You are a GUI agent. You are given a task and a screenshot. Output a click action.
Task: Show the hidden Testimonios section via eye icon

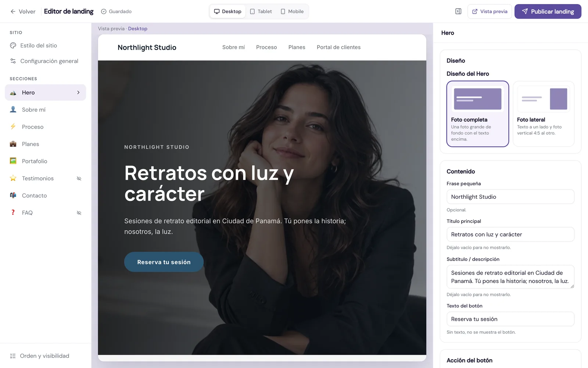coord(79,178)
